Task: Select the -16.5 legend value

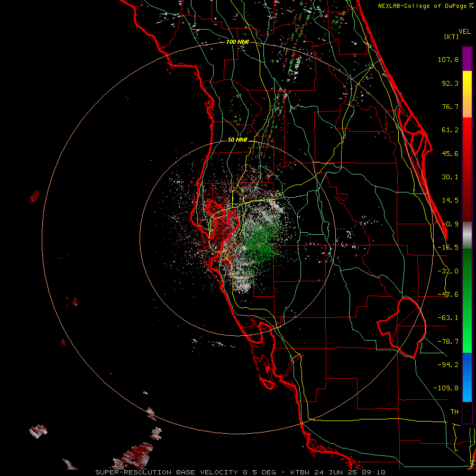Action: click(x=448, y=248)
